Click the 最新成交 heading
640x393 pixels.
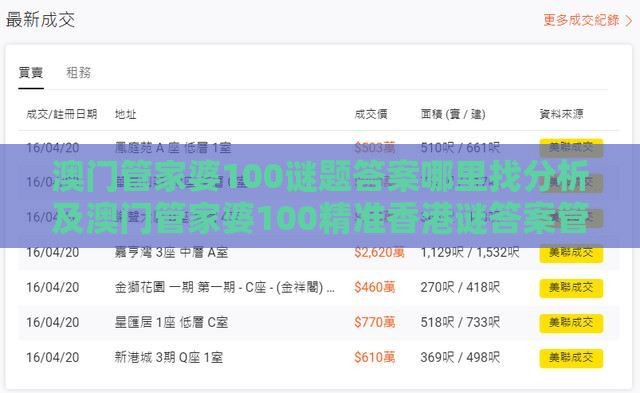pyautogui.click(x=40, y=20)
